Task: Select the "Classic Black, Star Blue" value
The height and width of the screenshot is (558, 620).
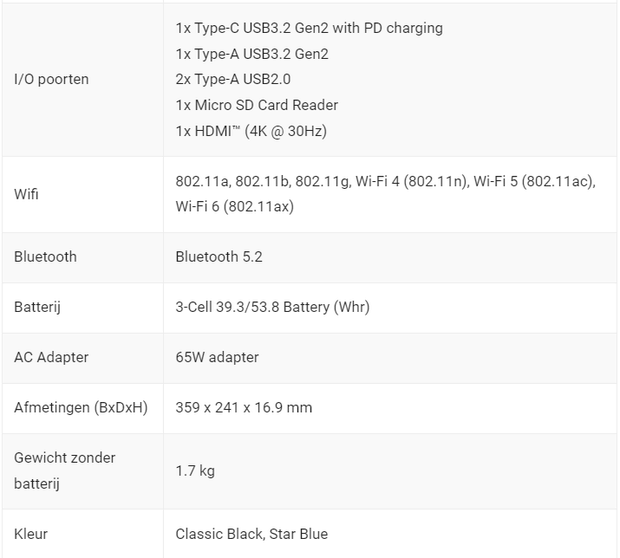Action: tap(251, 534)
